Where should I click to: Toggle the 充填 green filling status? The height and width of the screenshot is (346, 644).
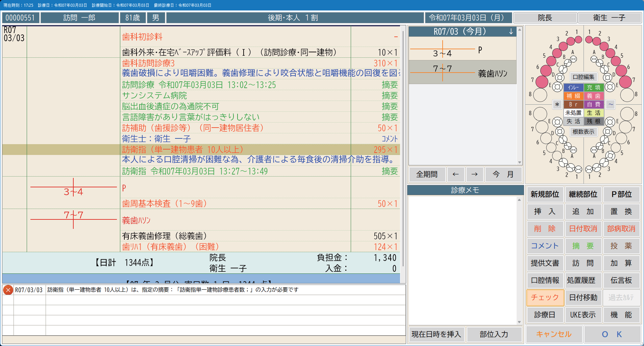click(594, 87)
